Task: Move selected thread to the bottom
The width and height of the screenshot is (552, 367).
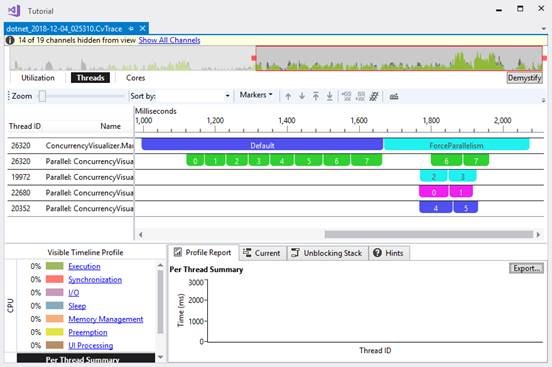Action: [330, 96]
